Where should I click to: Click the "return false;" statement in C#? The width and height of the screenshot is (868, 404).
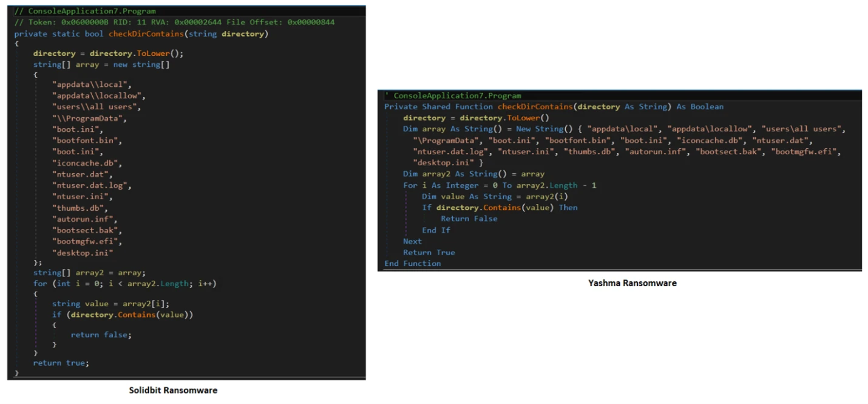tap(101, 335)
